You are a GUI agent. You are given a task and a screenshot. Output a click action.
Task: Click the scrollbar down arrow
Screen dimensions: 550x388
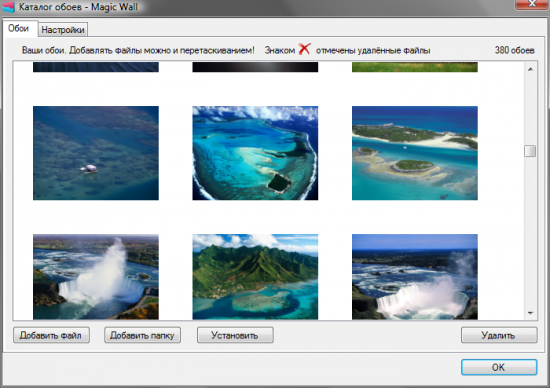(530, 313)
